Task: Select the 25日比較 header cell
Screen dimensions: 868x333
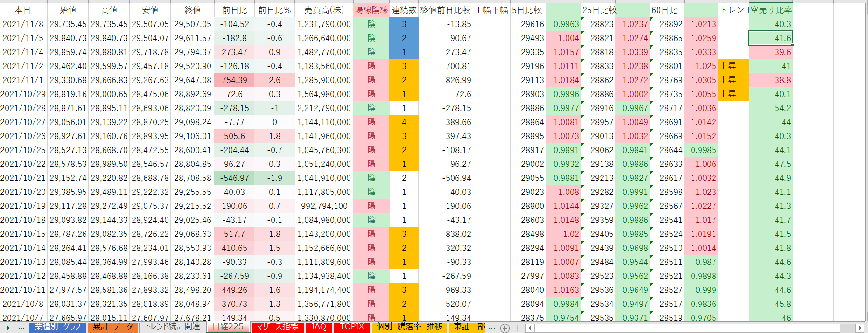Action: pyautogui.click(x=598, y=10)
